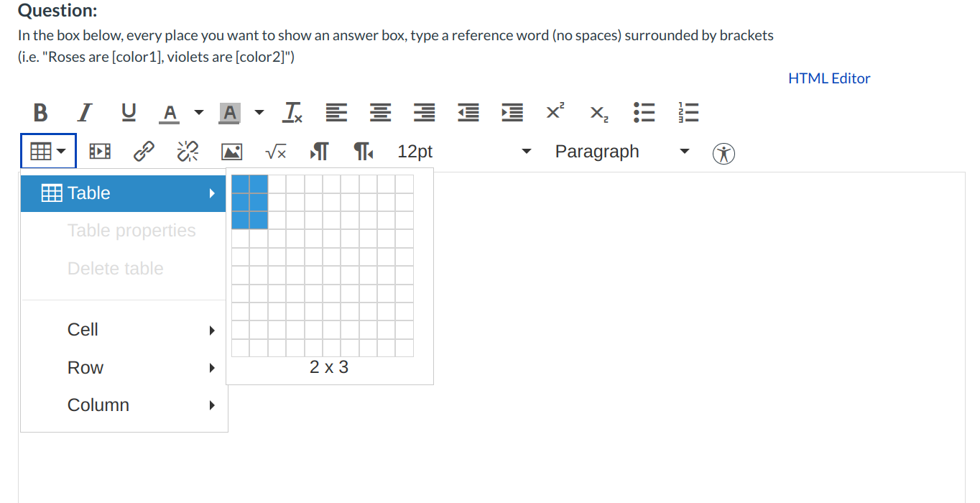Toggle bold formatting
980x503 pixels.
tap(41, 113)
